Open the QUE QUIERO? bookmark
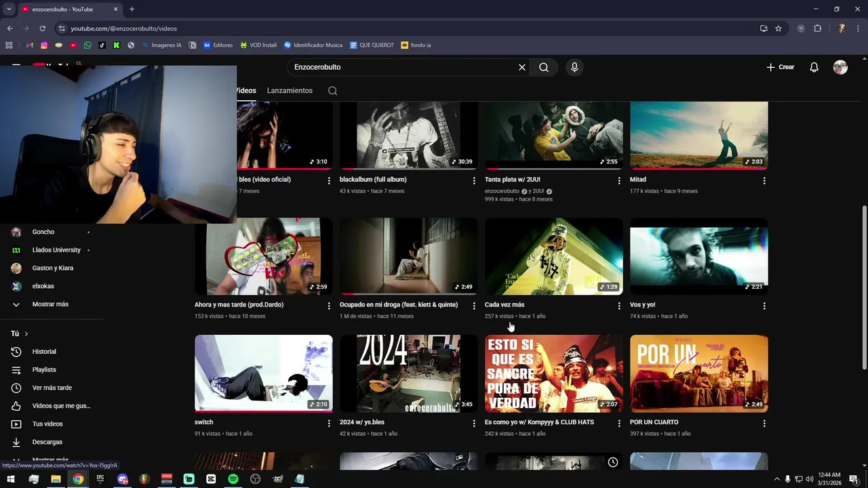 tap(372, 45)
